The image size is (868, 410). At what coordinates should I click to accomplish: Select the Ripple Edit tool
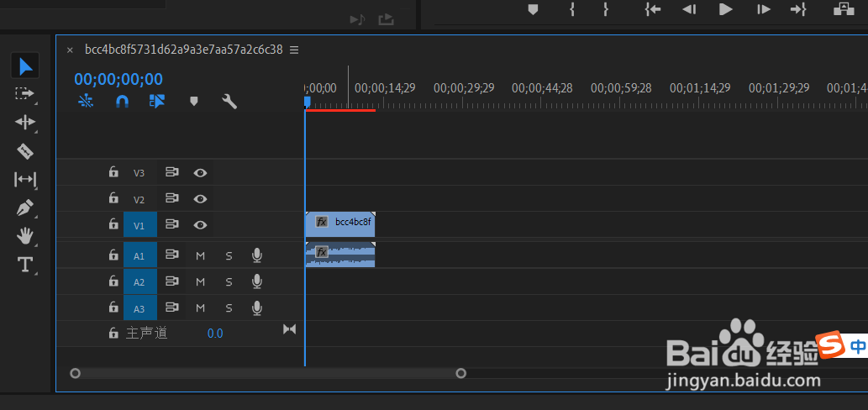point(25,123)
